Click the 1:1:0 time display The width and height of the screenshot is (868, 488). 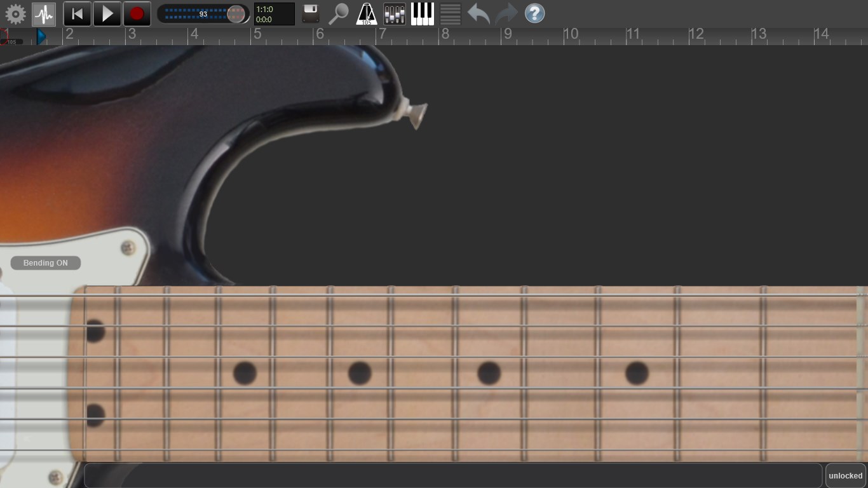[273, 13]
